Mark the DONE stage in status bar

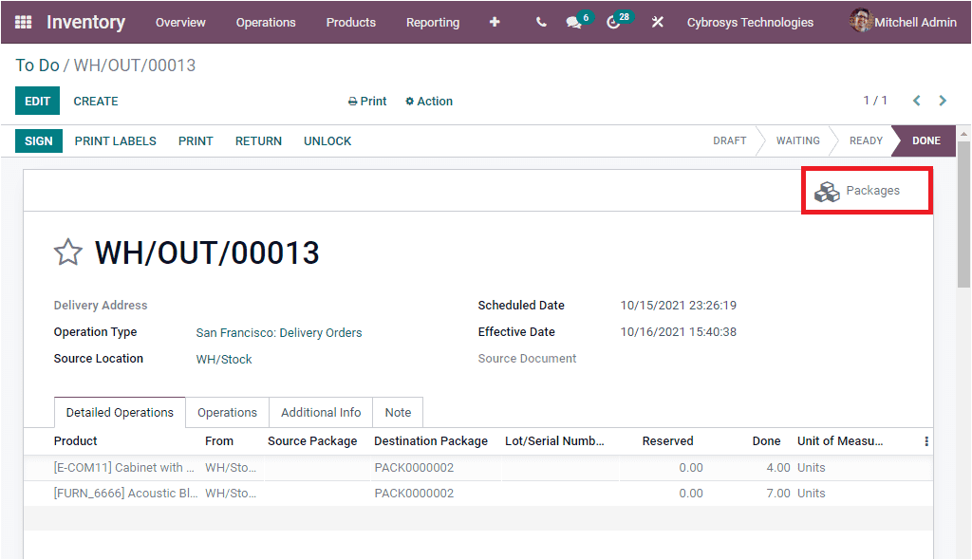[x=922, y=140]
